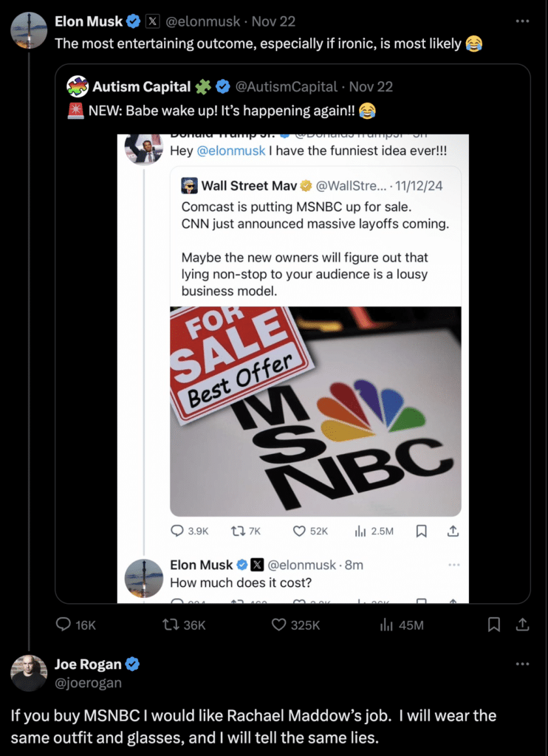View analytics showing 45M views
This screenshot has height=756, width=548.
tap(386, 625)
